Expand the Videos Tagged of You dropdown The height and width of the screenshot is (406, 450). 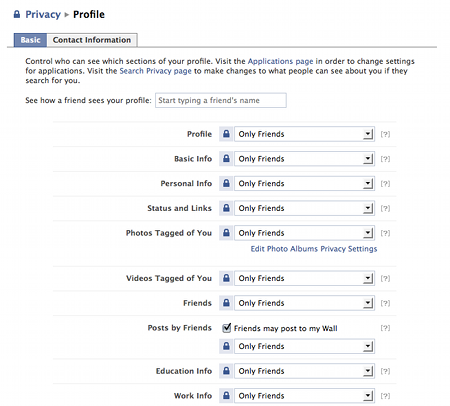point(304,278)
